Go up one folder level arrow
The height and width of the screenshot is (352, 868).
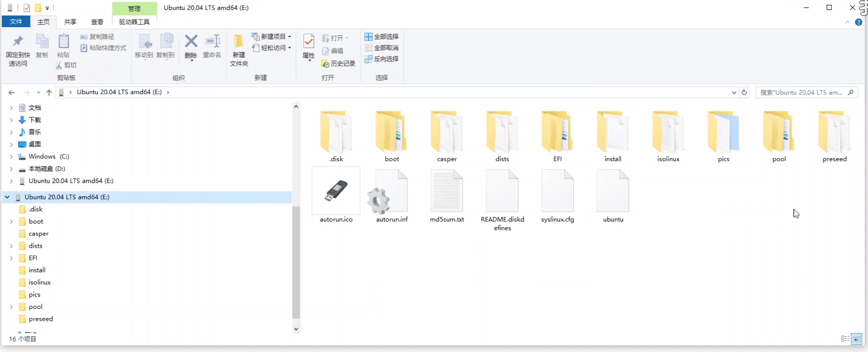point(49,93)
